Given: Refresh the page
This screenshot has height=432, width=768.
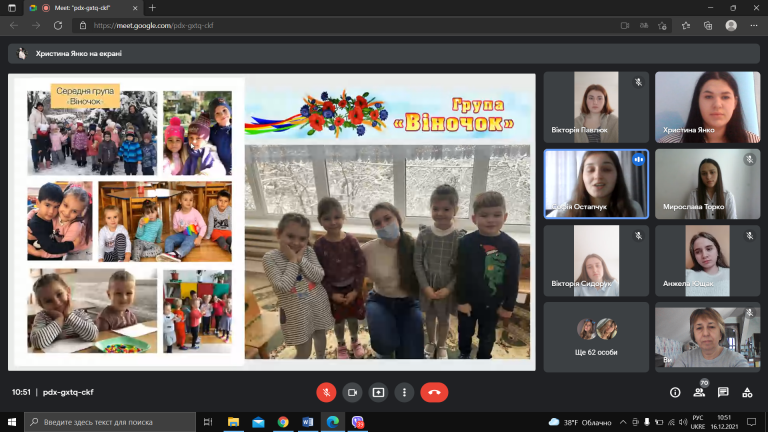Looking at the screenshot, I should pyautogui.click(x=58, y=25).
